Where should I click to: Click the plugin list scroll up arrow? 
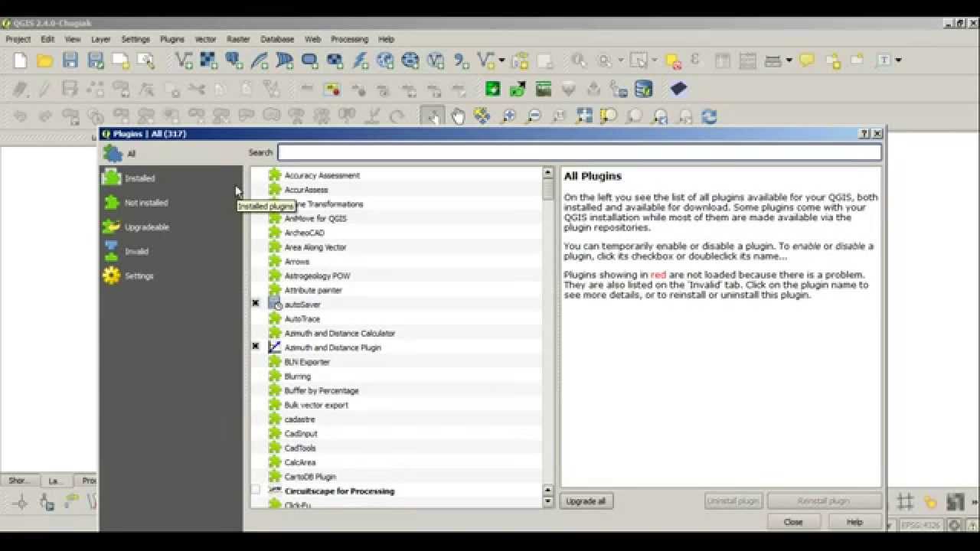coord(547,173)
